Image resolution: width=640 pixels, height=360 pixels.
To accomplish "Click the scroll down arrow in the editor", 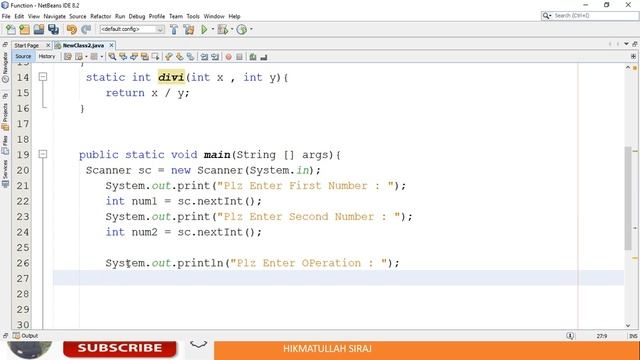I will pos(628,325).
